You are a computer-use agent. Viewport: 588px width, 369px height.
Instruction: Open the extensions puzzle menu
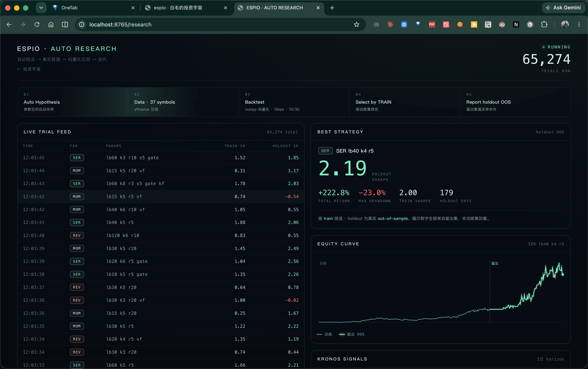click(544, 24)
